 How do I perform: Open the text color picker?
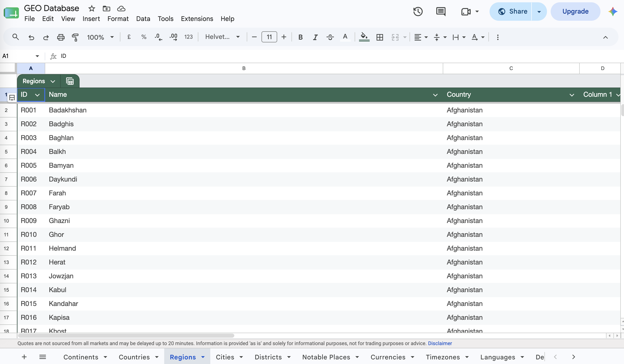click(x=345, y=37)
